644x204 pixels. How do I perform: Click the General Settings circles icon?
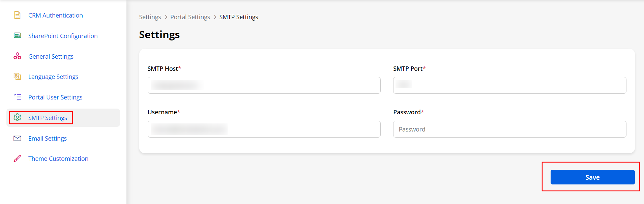[17, 56]
